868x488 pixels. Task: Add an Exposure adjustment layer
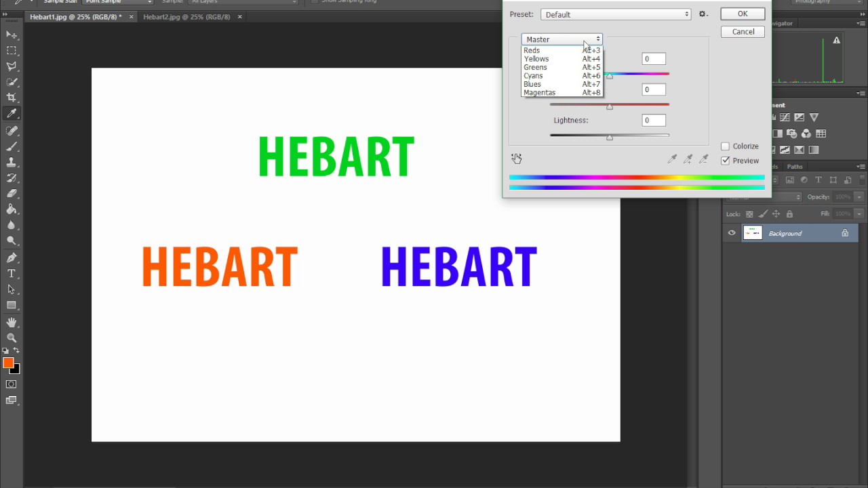click(799, 117)
